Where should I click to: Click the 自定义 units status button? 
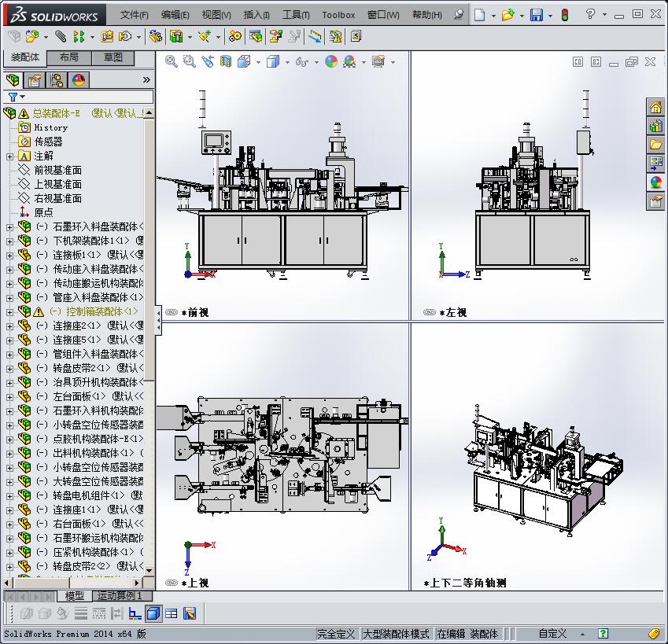coord(553,635)
